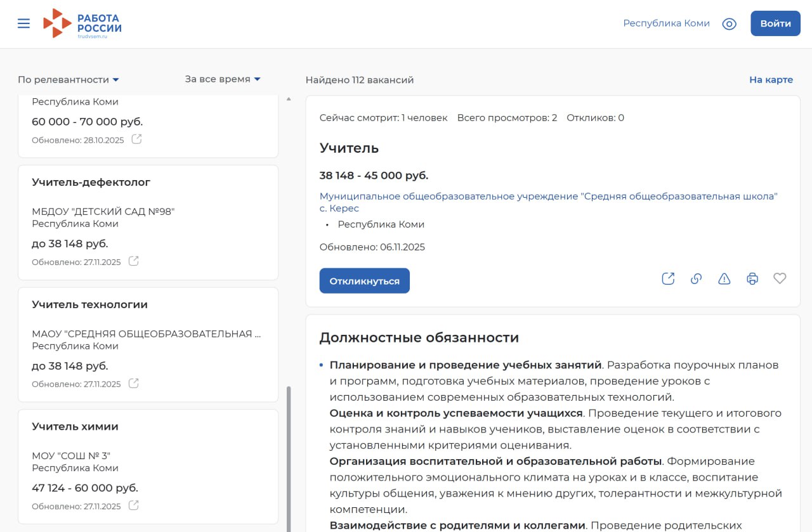Open the hamburger main menu
The image size is (812, 532).
pyautogui.click(x=23, y=23)
